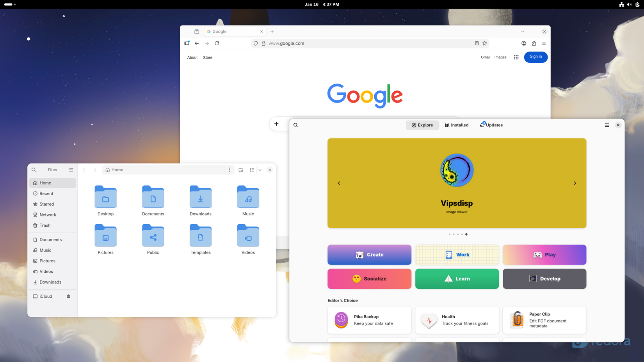This screenshot has height=362, width=644.
Task: Show the next featured app in the carousel
Action: 575,183
